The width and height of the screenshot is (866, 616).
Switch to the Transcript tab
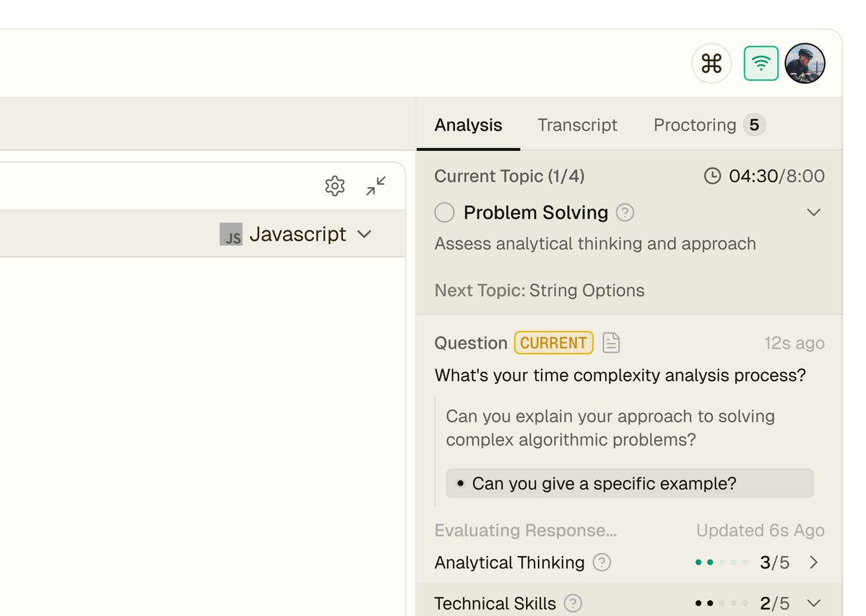[x=577, y=125]
